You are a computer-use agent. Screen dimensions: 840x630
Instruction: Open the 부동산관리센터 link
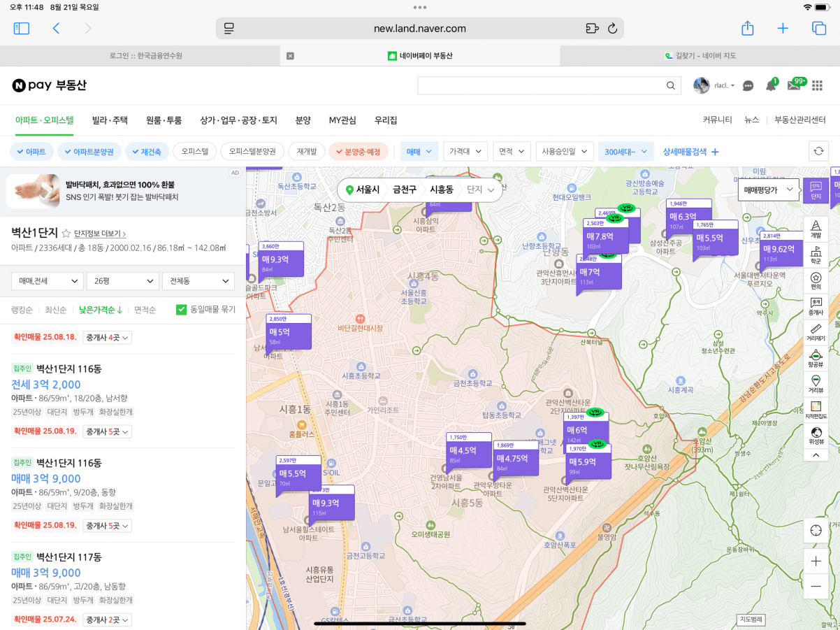(x=800, y=120)
